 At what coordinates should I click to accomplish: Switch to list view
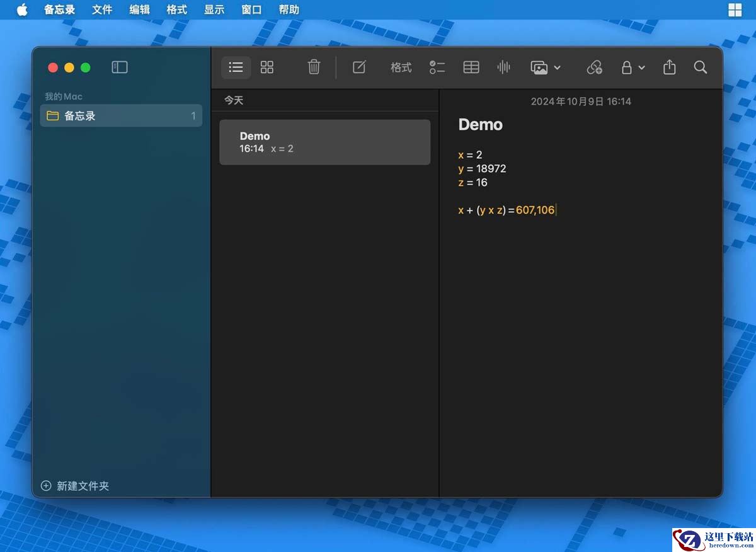click(x=236, y=67)
